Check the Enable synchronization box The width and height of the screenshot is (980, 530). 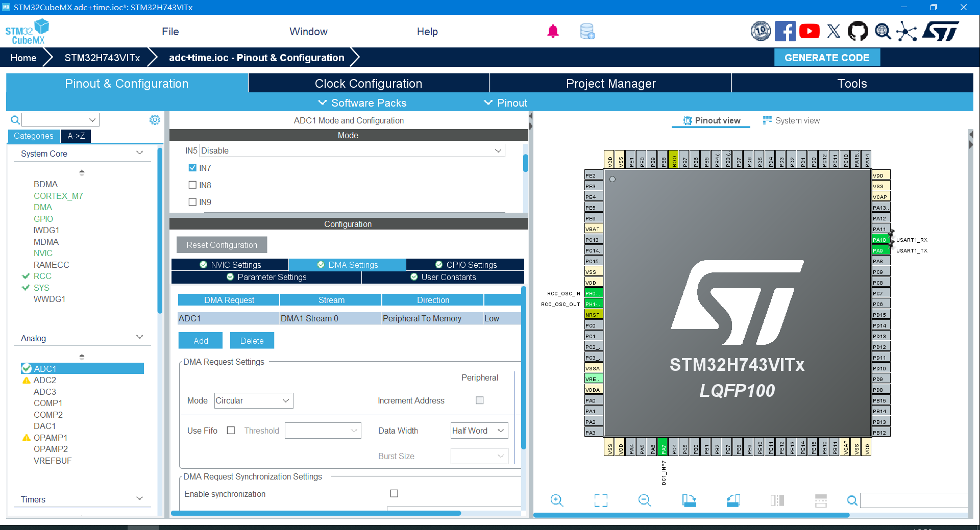point(394,493)
